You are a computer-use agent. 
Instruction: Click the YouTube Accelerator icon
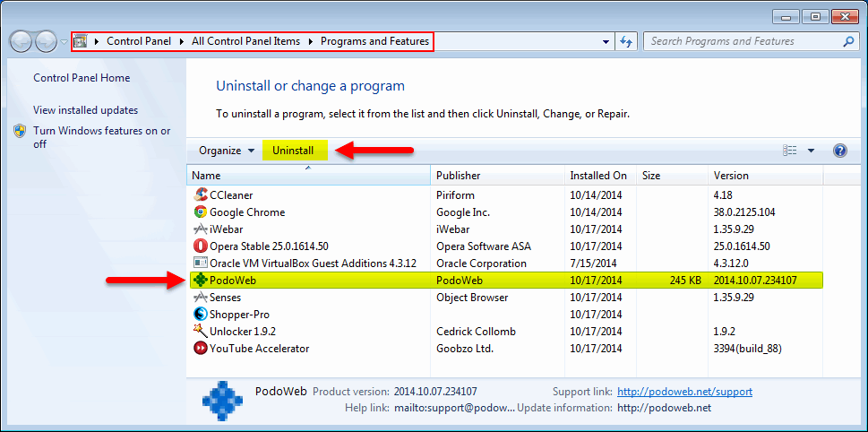200,349
